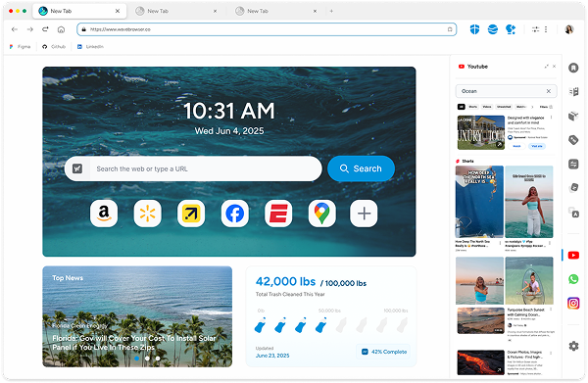This screenshot has height=383, width=588.
Task: Open the Google Maps shortcut
Action: tap(322, 214)
